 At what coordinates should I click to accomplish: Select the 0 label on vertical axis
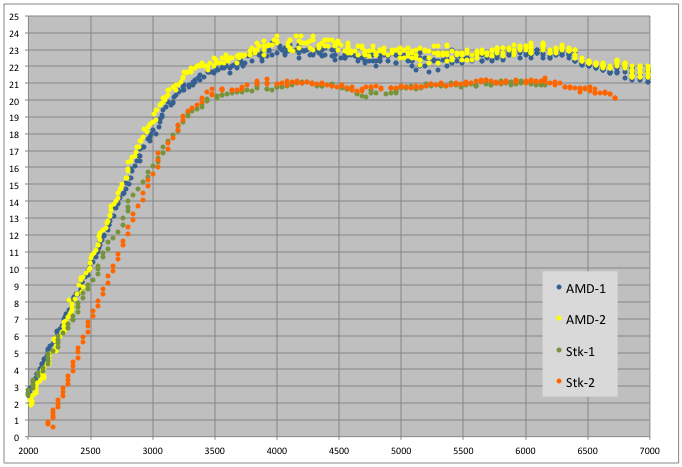[x=17, y=437]
